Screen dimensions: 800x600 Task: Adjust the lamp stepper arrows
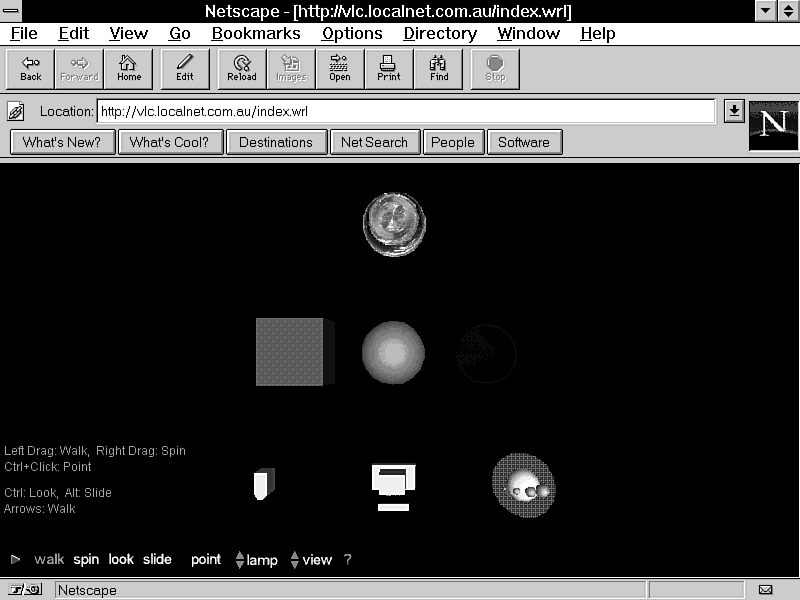click(240, 560)
